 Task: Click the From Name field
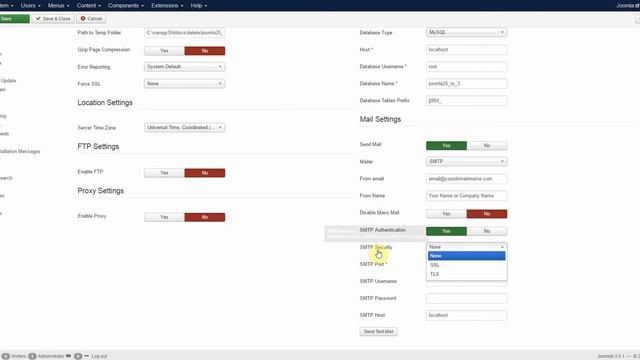click(x=467, y=196)
